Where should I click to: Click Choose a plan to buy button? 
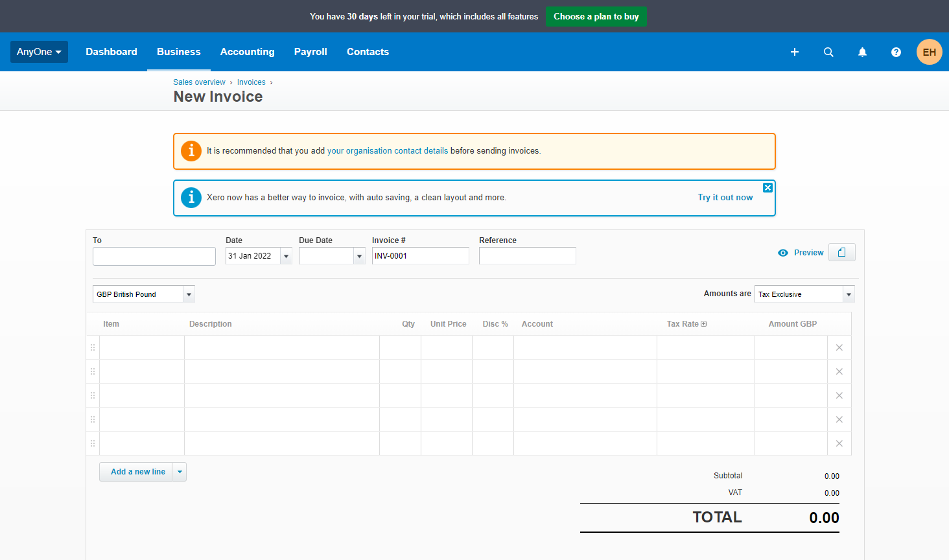596,16
